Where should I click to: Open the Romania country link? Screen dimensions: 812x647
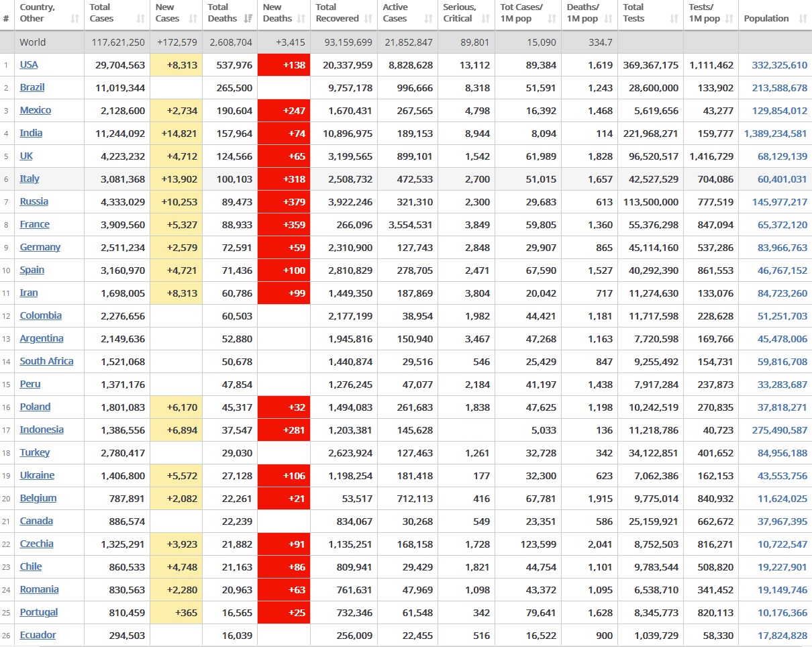39,590
